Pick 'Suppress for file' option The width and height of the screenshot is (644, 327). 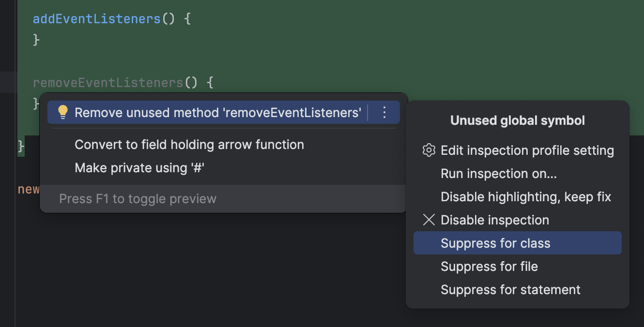click(489, 266)
